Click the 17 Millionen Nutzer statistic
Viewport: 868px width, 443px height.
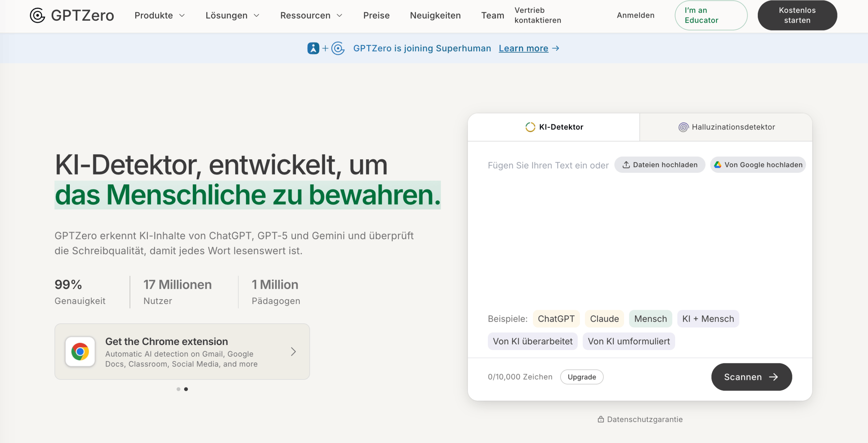pos(177,292)
